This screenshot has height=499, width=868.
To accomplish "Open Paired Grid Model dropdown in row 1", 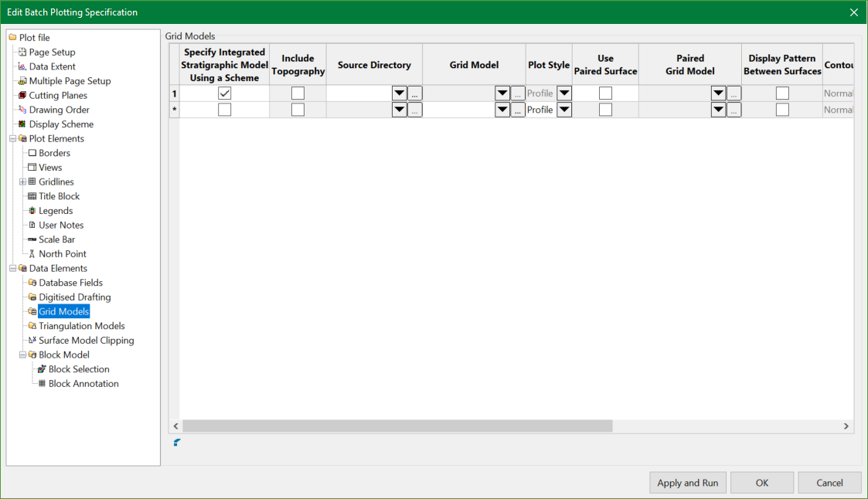I will pyautogui.click(x=718, y=93).
